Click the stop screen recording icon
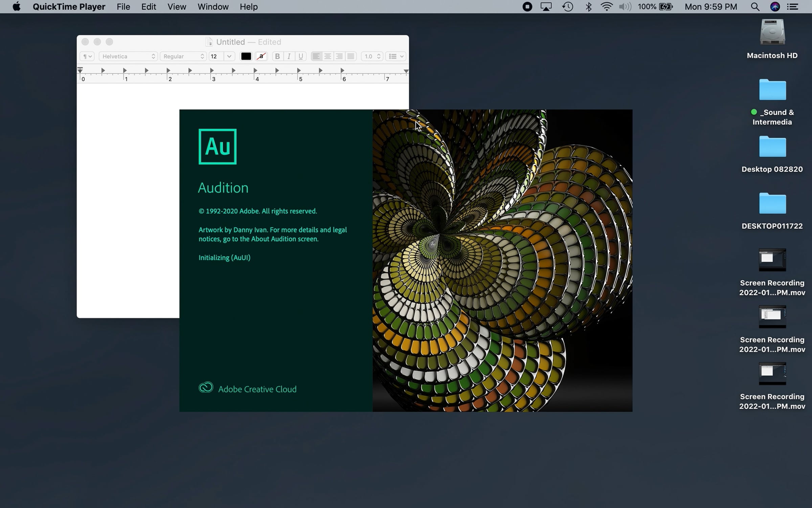 (527, 7)
